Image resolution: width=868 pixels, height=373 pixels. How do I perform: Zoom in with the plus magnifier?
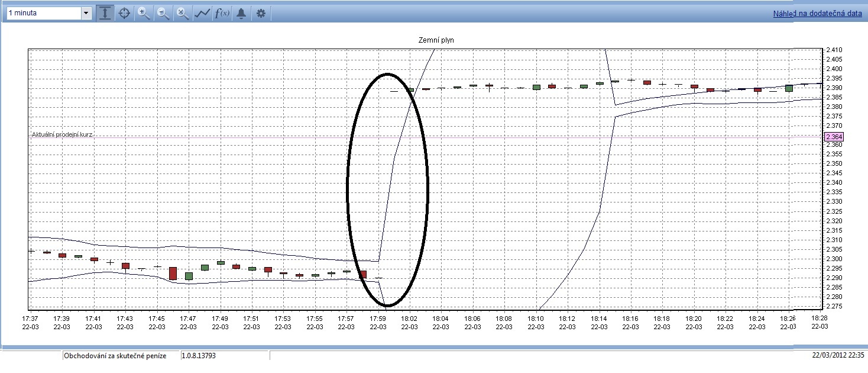(x=144, y=14)
